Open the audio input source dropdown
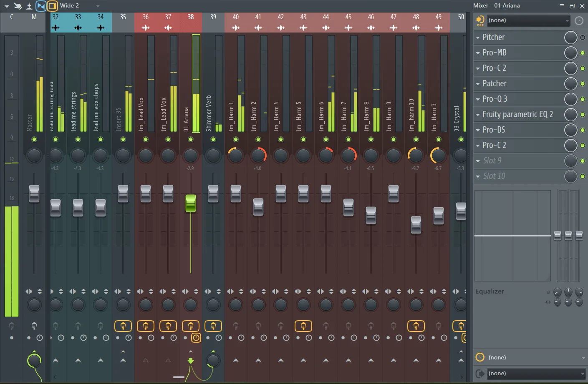Viewport: 588px width, 384px height. tap(529, 20)
